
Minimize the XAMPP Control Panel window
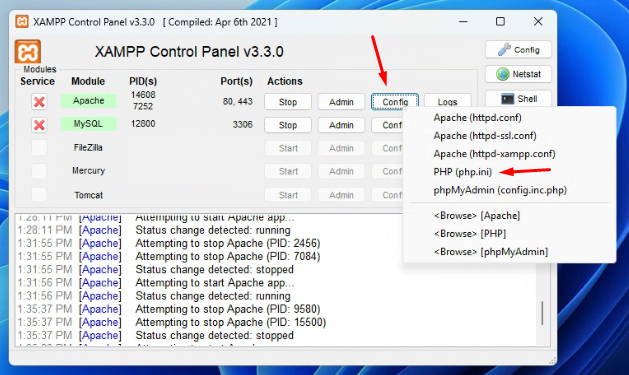[463, 21]
